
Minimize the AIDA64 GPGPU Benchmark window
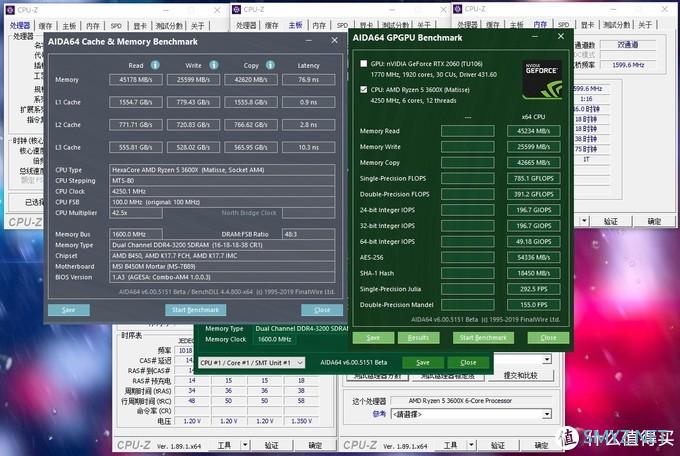535,37
